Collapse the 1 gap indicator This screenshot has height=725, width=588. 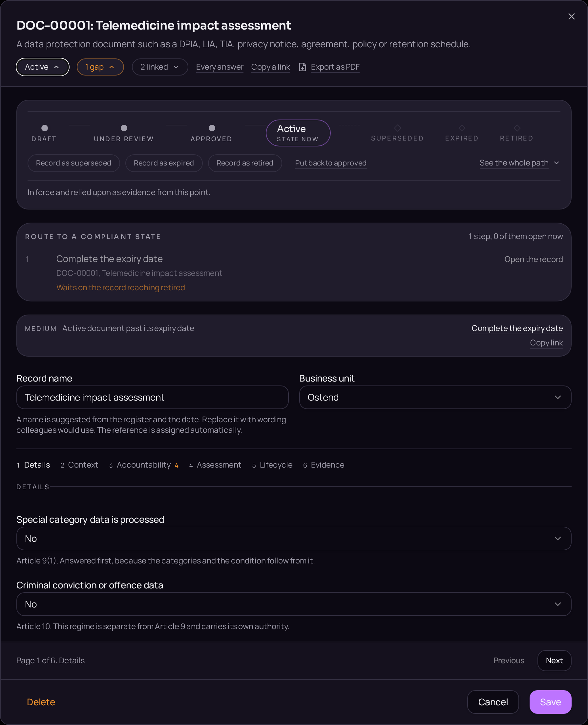(100, 67)
